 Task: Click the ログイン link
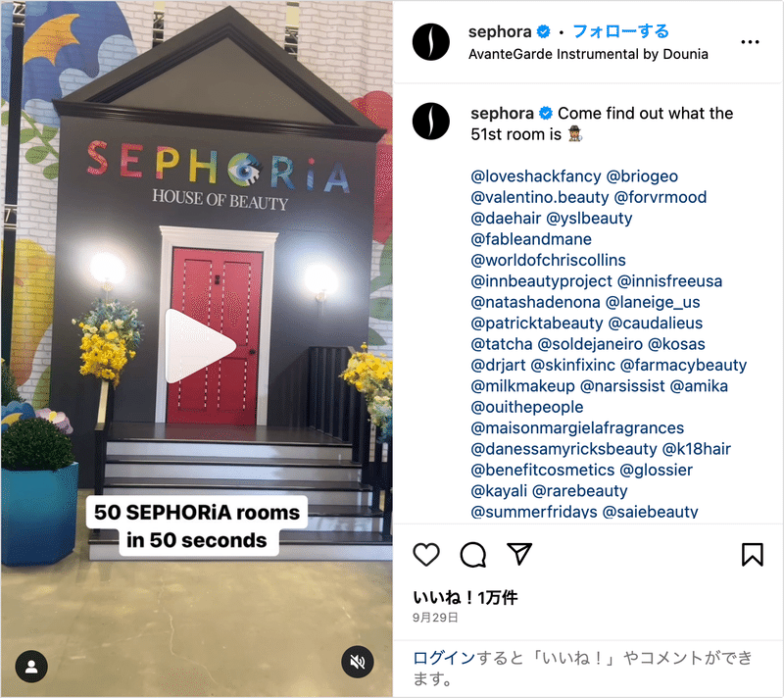[444, 658]
